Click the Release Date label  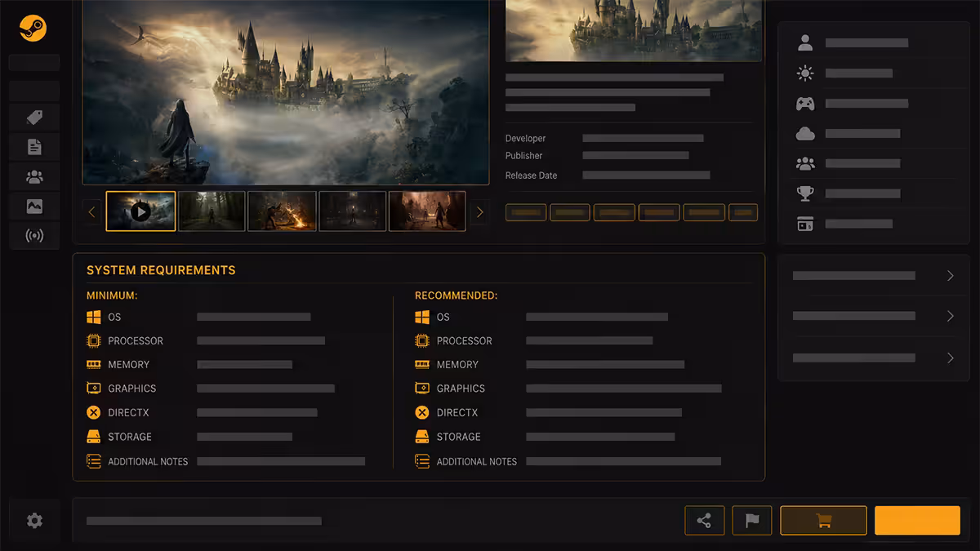531,176
